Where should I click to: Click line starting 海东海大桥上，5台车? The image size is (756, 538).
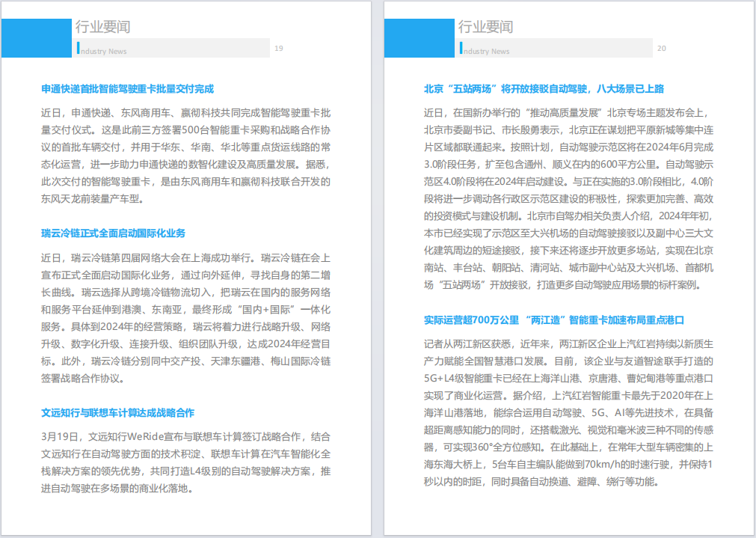[x=568, y=465]
